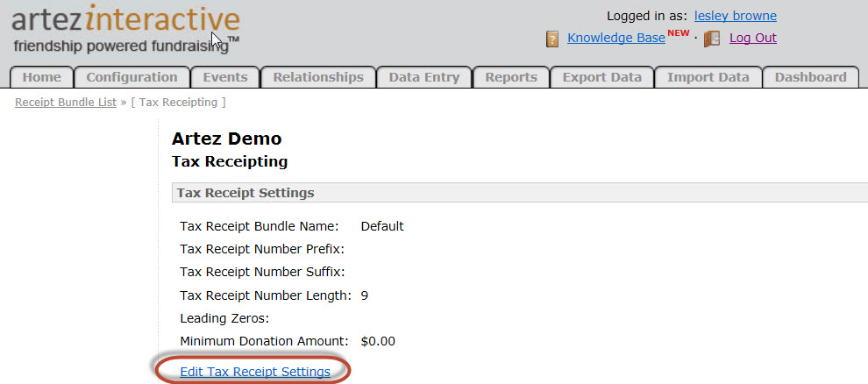
Task: Click the Log Out door icon
Action: click(712, 39)
